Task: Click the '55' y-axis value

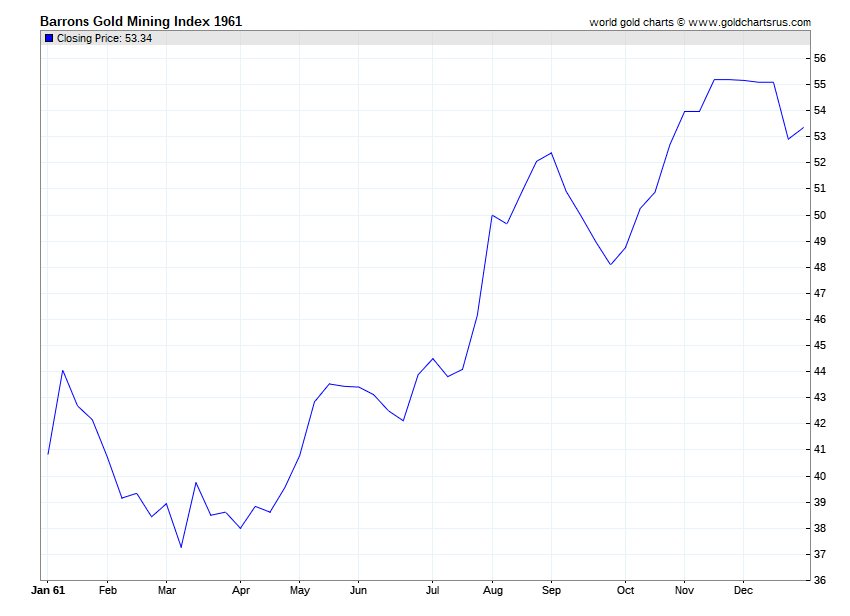Action: pyautogui.click(x=820, y=84)
